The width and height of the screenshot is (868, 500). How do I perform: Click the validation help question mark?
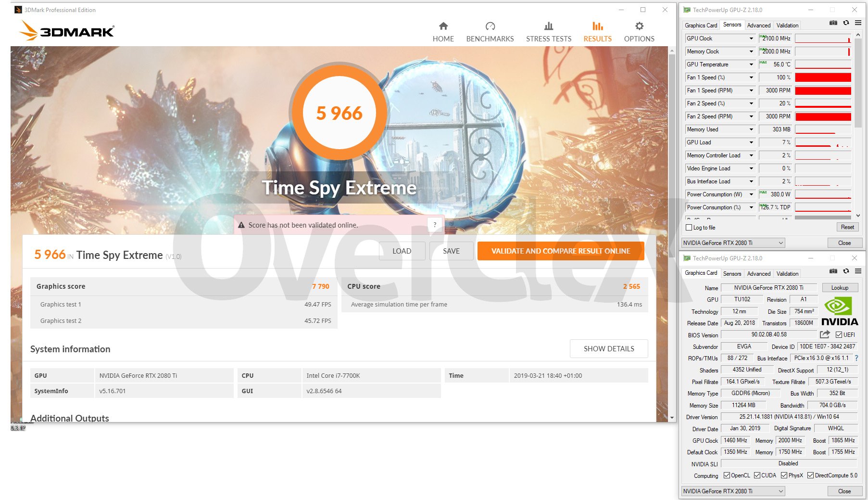(435, 225)
